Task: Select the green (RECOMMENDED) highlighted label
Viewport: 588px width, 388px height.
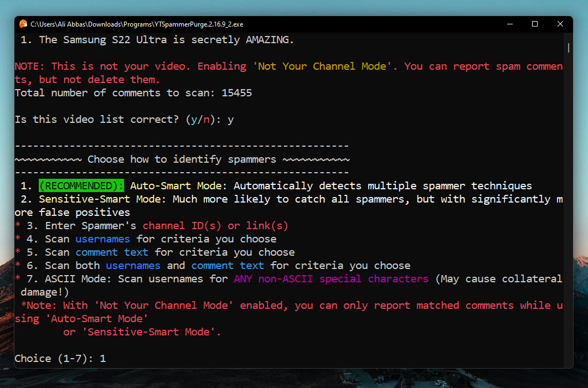Action: tap(81, 186)
